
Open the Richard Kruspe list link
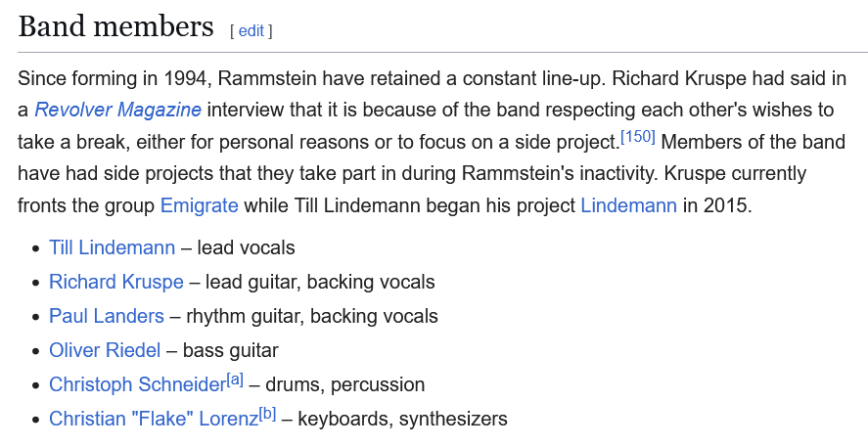pos(116,282)
